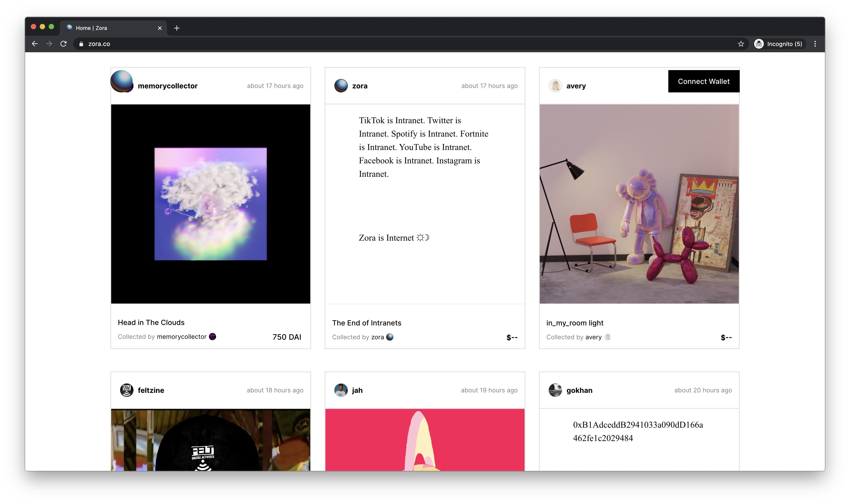Select the Home | Zora tab
The image size is (850, 504).
[x=113, y=28]
